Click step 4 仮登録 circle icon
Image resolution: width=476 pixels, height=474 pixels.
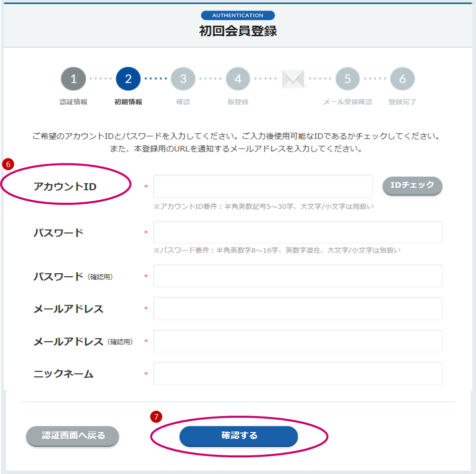click(238, 79)
